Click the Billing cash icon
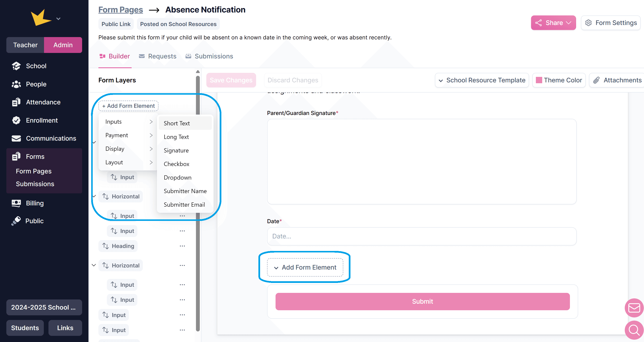644x342 pixels. [16, 203]
